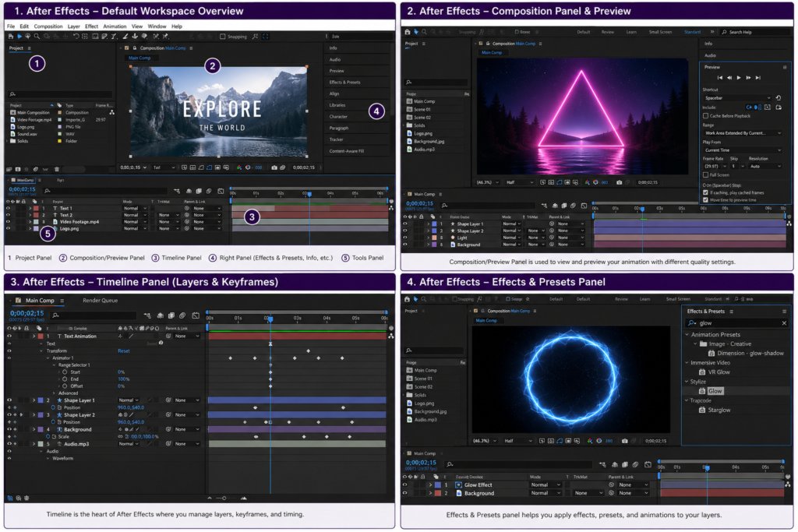Uncheck If caching, play cached frames

click(x=705, y=192)
